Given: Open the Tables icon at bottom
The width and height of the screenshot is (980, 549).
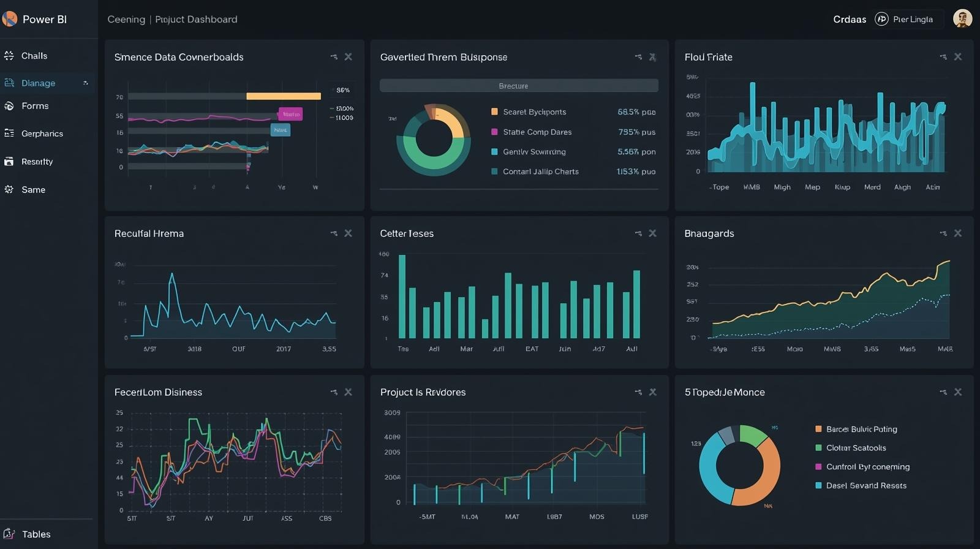Looking at the screenshot, I should click(x=9, y=534).
